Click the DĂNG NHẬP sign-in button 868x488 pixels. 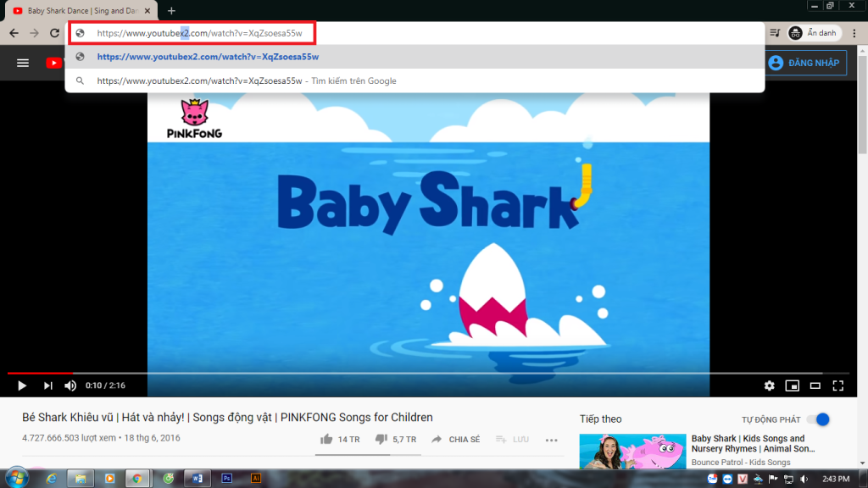point(804,62)
